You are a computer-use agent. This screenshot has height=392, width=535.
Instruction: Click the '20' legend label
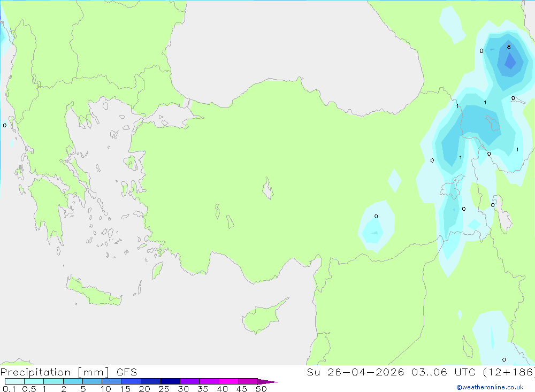point(144,389)
